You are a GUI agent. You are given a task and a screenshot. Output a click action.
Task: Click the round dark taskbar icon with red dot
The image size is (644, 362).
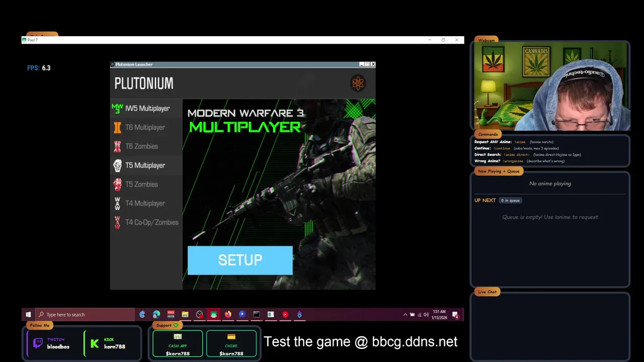click(199, 315)
